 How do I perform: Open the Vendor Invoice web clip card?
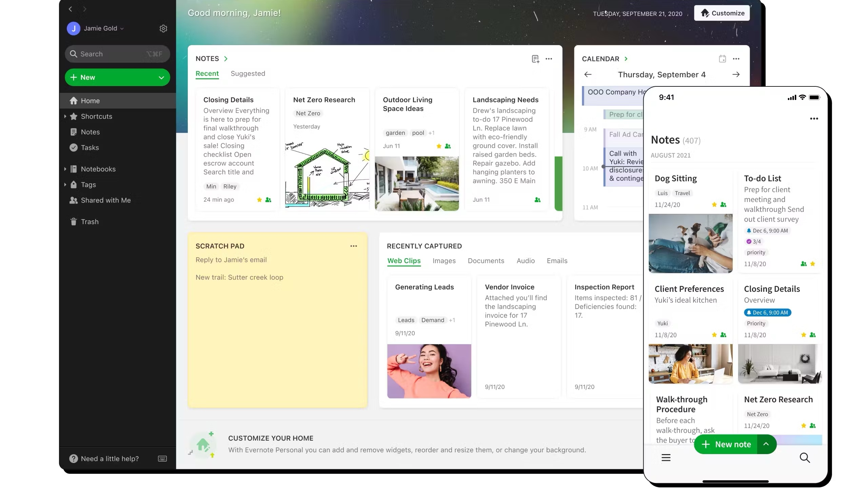point(519,337)
